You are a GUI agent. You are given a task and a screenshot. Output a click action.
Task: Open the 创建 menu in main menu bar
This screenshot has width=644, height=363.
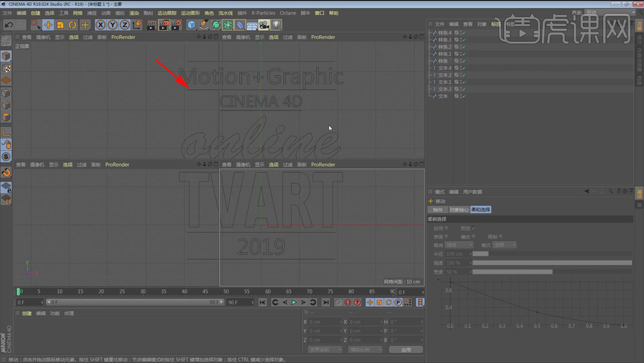click(x=35, y=13)
